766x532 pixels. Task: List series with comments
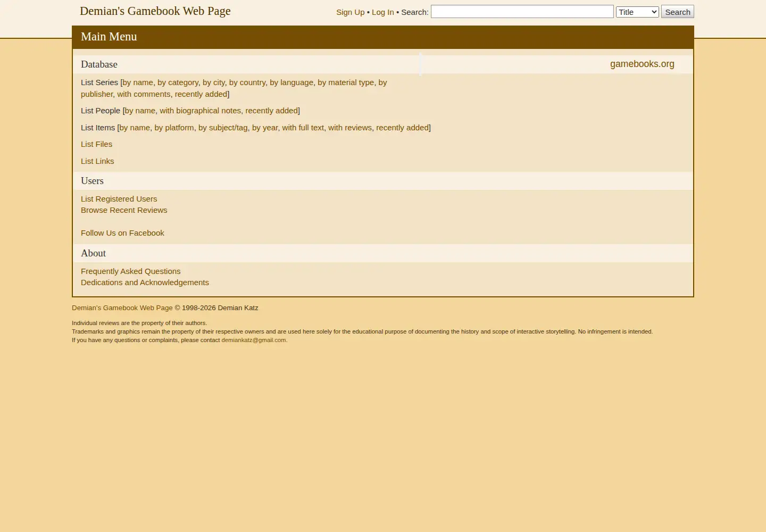click(144, 94)
